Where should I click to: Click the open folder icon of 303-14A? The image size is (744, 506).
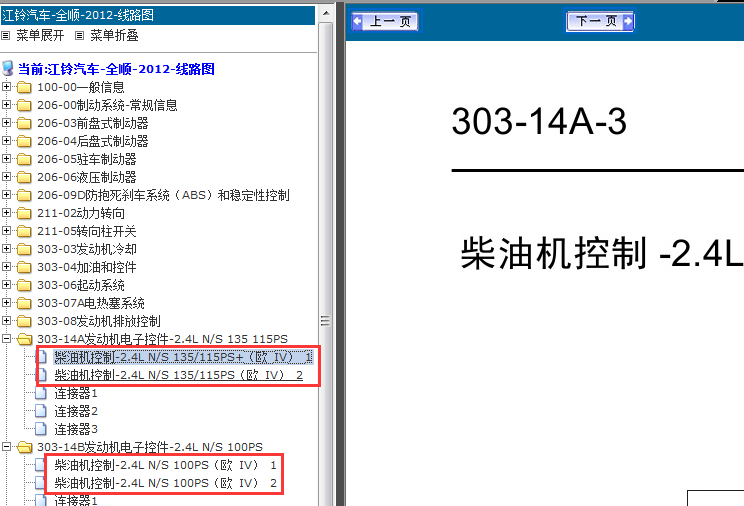[x=25, y=339]
